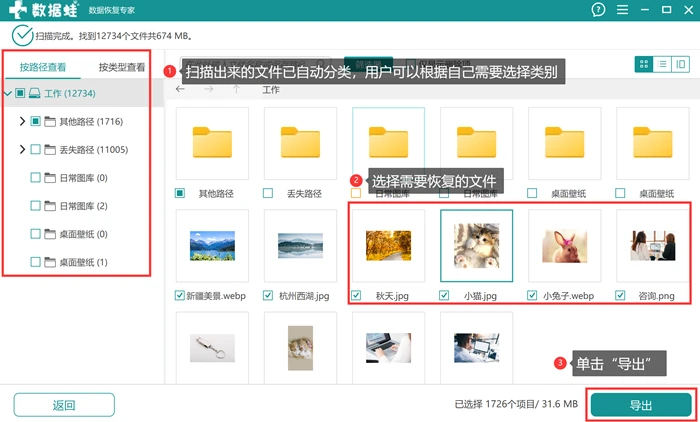This screenshot has width=700, height=422.
Task: Expand the 丢失路径 tree node
Action: click(x=22, y=150)
